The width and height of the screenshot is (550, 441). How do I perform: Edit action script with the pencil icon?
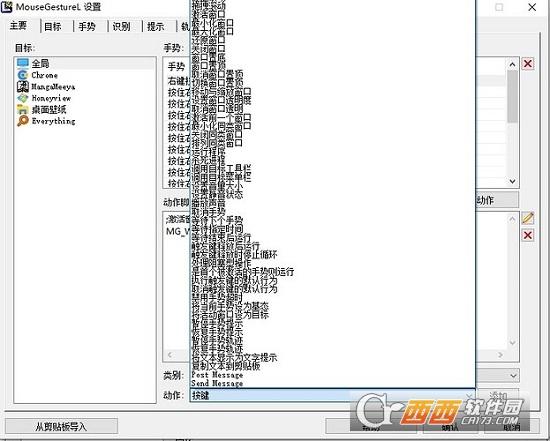[x=528, y=218]
